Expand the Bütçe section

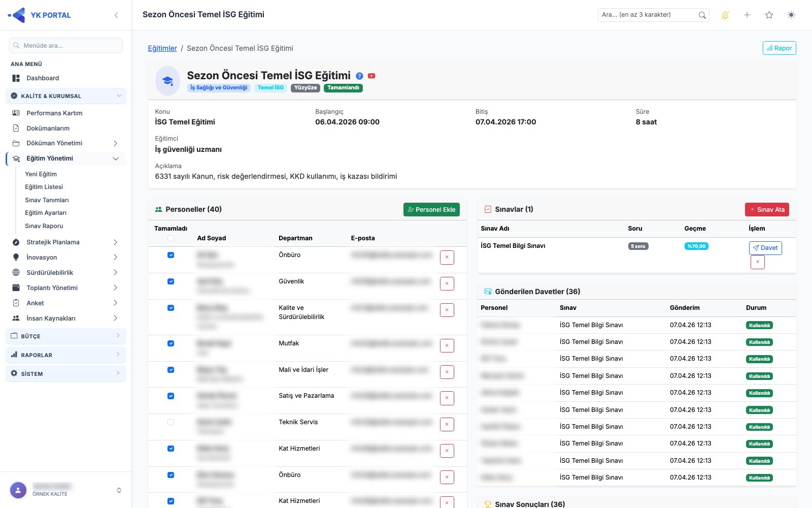tap(66, 336)
